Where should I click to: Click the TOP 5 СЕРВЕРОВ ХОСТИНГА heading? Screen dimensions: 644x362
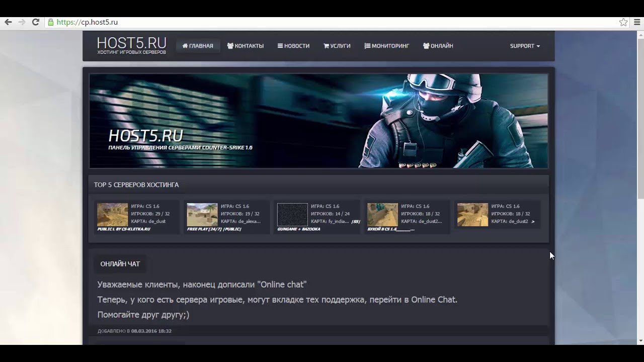tap(136, 185)
